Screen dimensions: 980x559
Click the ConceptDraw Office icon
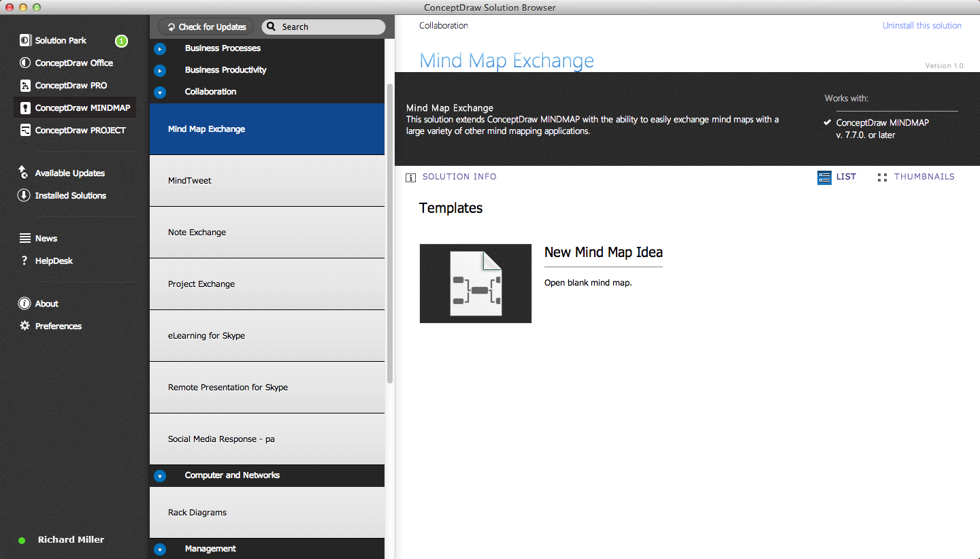click(x=25, y=63)
